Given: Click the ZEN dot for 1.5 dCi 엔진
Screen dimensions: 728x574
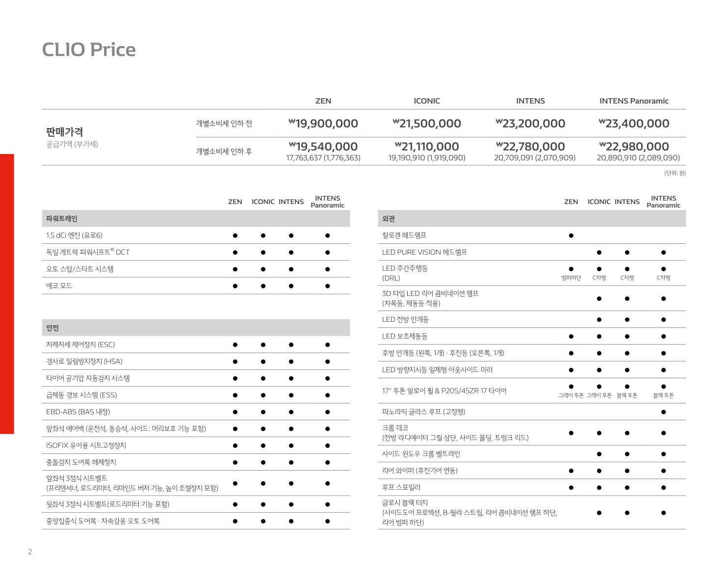Looking at the screenshot, I should point(235,235).
